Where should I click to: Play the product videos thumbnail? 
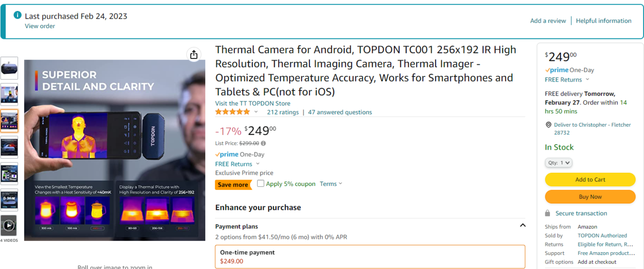click(9, 226)
